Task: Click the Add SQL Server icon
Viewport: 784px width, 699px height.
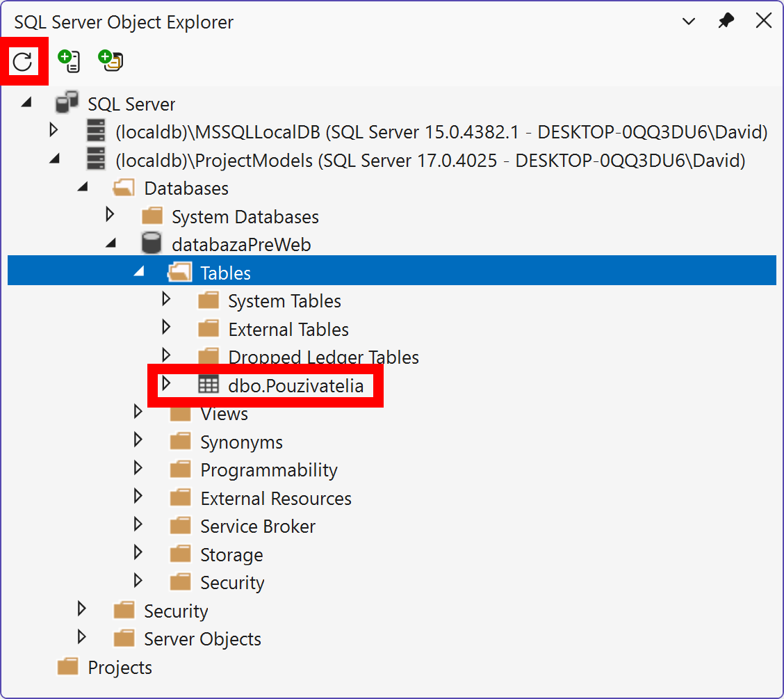Action: tap(69, 61)
